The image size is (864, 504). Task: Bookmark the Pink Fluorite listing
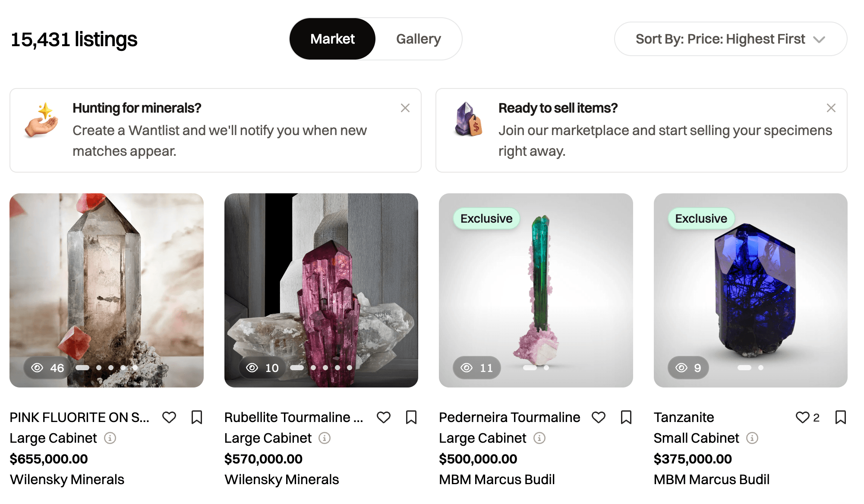pos(197,417)
